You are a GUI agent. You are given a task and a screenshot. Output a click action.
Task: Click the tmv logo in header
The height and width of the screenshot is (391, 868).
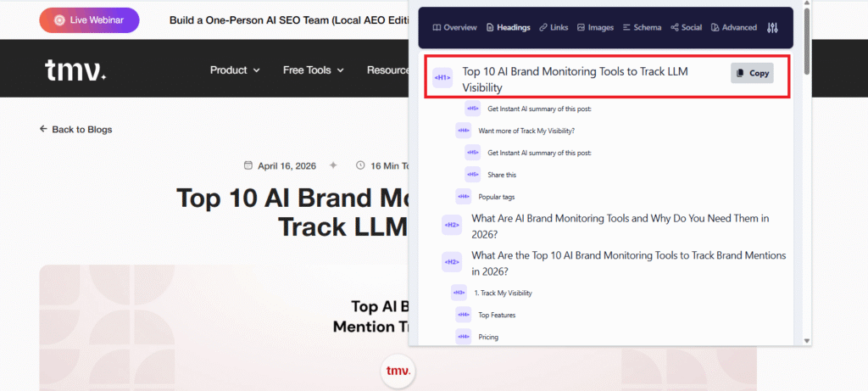(x=75, y=71)
